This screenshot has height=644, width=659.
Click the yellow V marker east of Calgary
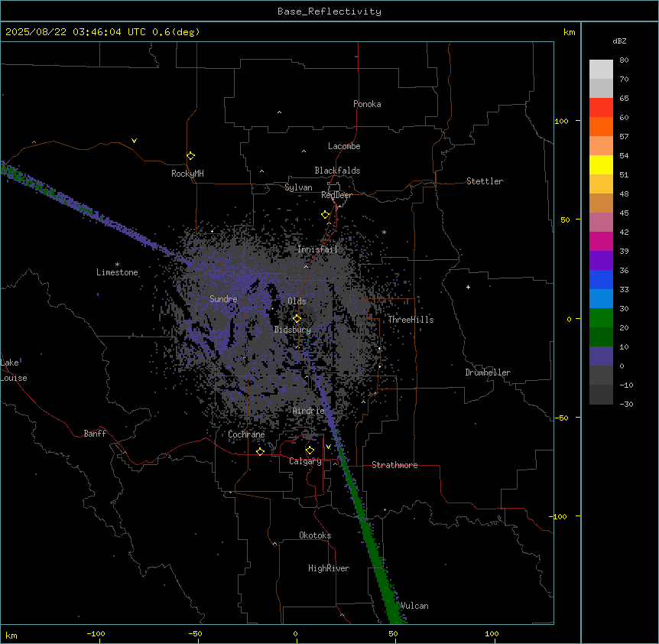pyautogui.click(x=328, y=447)
